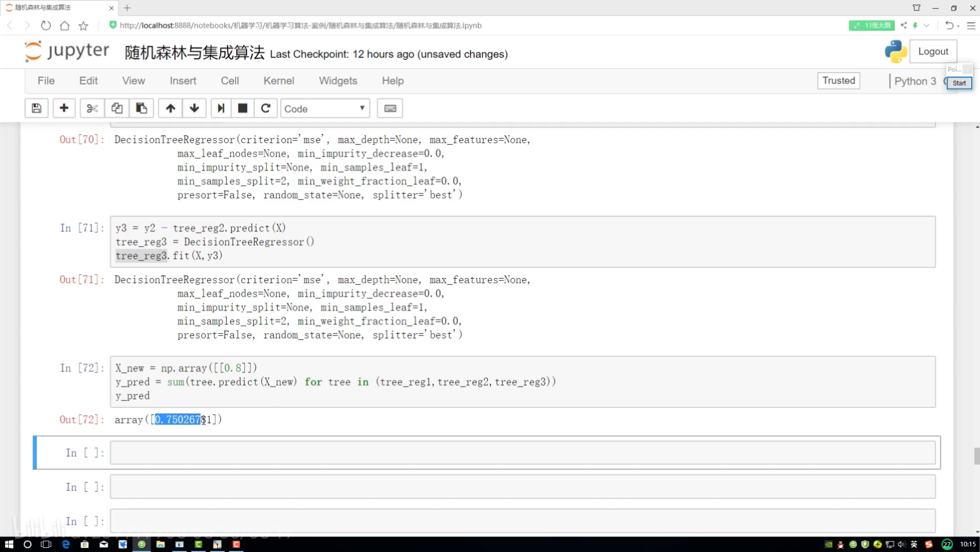Click the Python logo icon
This screenshot has width=980, height=552.
point(896,52)
